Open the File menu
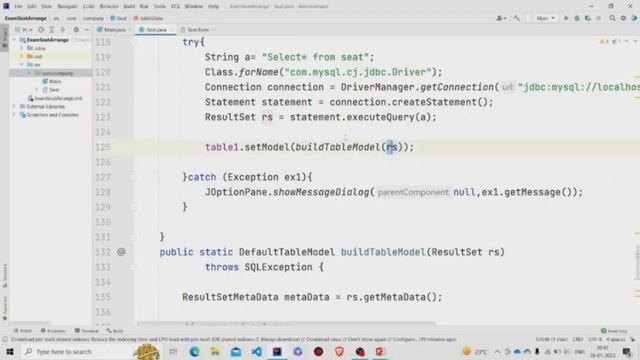This screenshot has width=640, height=360. click(x=18, y=7)
